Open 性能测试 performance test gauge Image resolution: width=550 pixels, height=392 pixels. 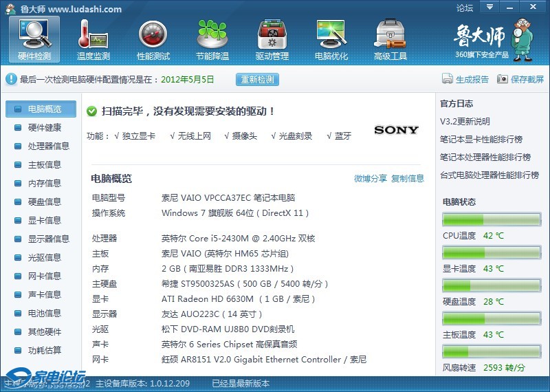click(x=153, y=40)
